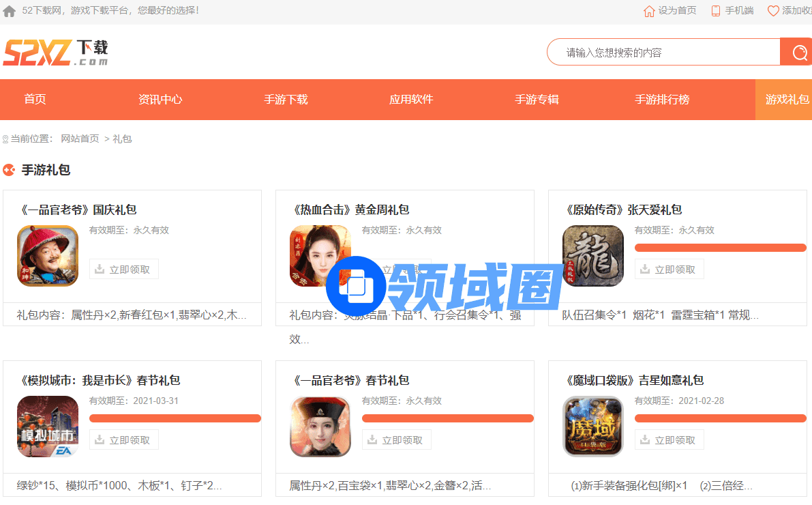
Task: Open 资讯中心 in the navigation bar
Action: 160,100
